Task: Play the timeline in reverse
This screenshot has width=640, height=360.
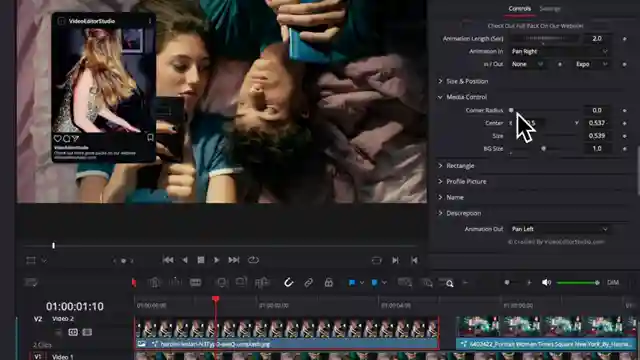Action: [184, 260]
